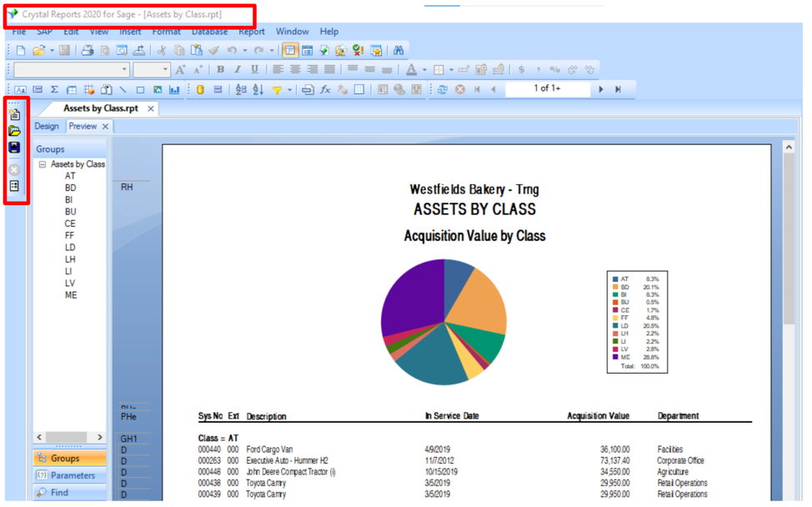The height and width of the screenshot is (507, 812).
Task: Toggle justified alignment
Action: [x=329, y=69]
